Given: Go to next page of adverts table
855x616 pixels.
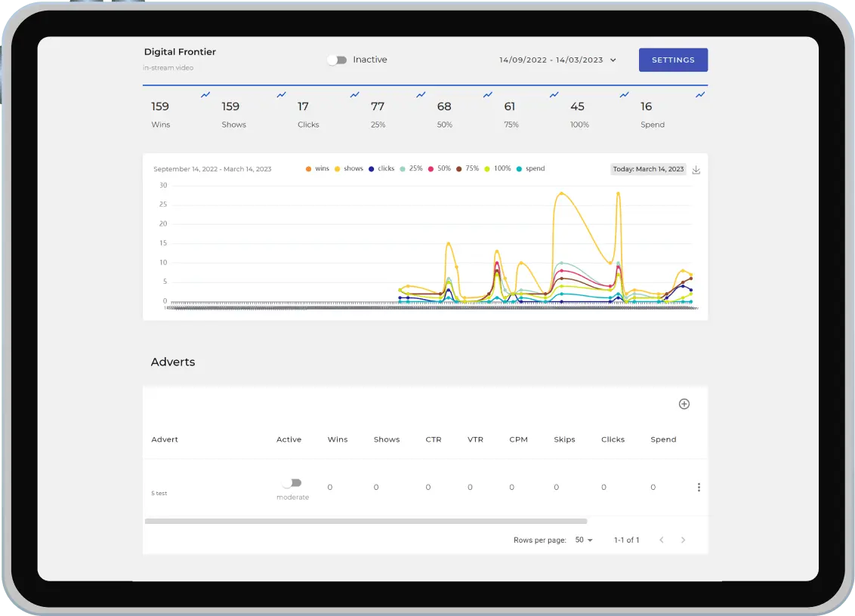Looking at the screenshot, I should (x=684, y=541).
